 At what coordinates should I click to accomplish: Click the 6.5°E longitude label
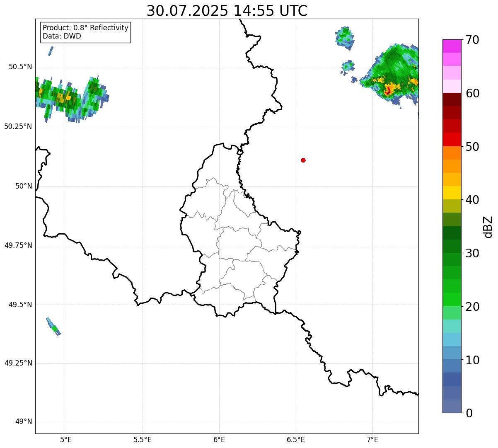click(x=296, y=439)
